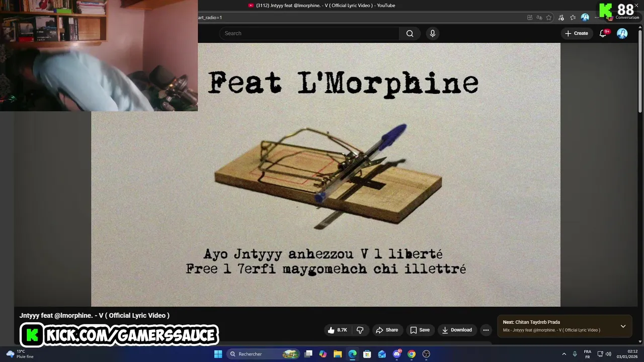Image resolution: width=644 pixels, height=362 pixels.
Task: Expand the Next: Chitan Taydreb Prada panel
Action: click(623, 326)
